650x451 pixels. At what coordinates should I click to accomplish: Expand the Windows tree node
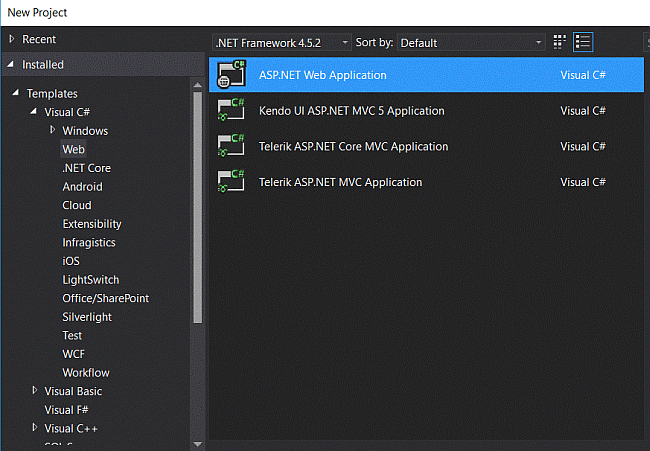point(53,130)
